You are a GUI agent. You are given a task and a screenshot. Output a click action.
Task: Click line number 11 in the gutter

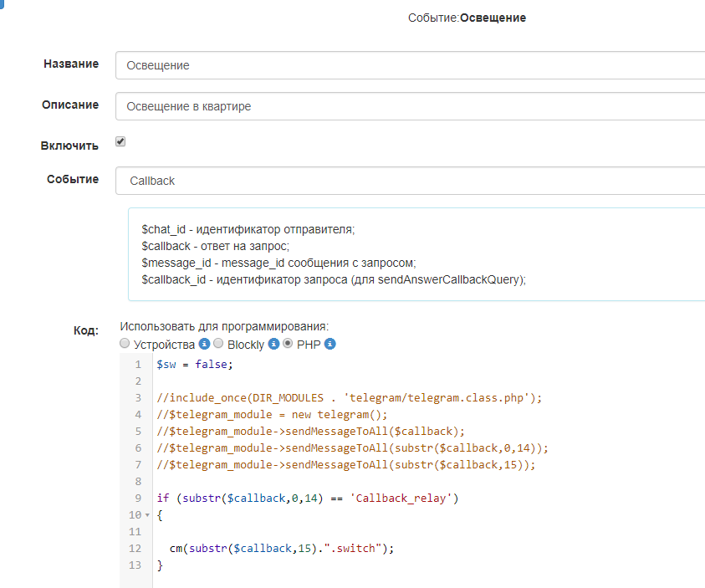135,532
